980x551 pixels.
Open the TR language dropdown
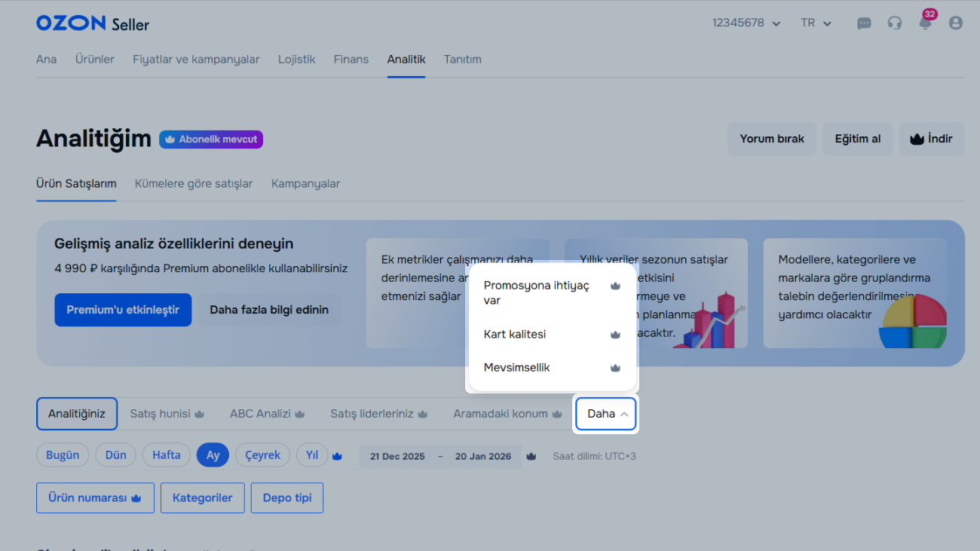816,23
